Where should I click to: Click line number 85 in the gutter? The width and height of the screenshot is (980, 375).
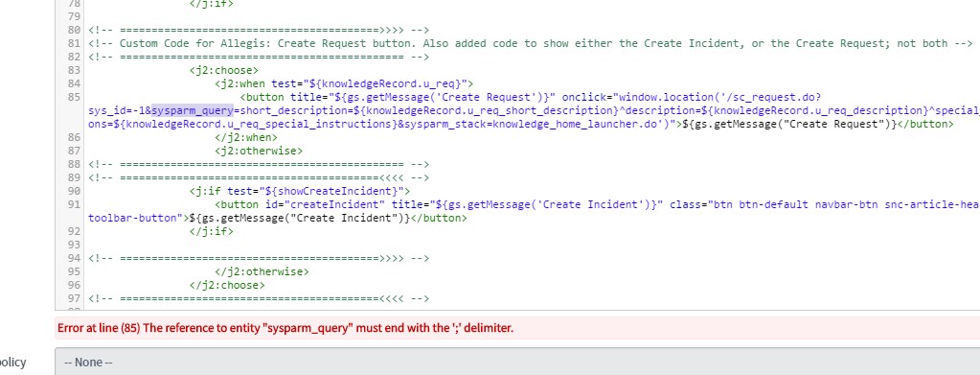[x=74, y=97]
